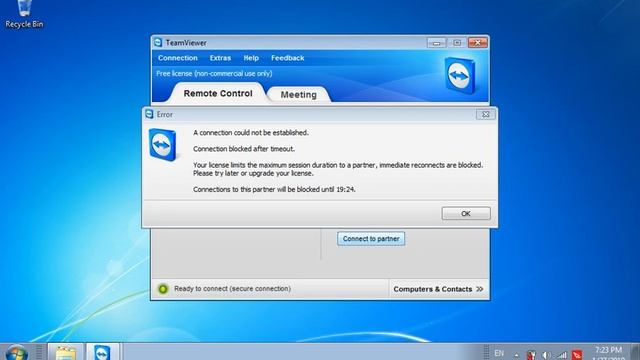
Task: Open the Windows Start menu
Action: click(17, 353)
